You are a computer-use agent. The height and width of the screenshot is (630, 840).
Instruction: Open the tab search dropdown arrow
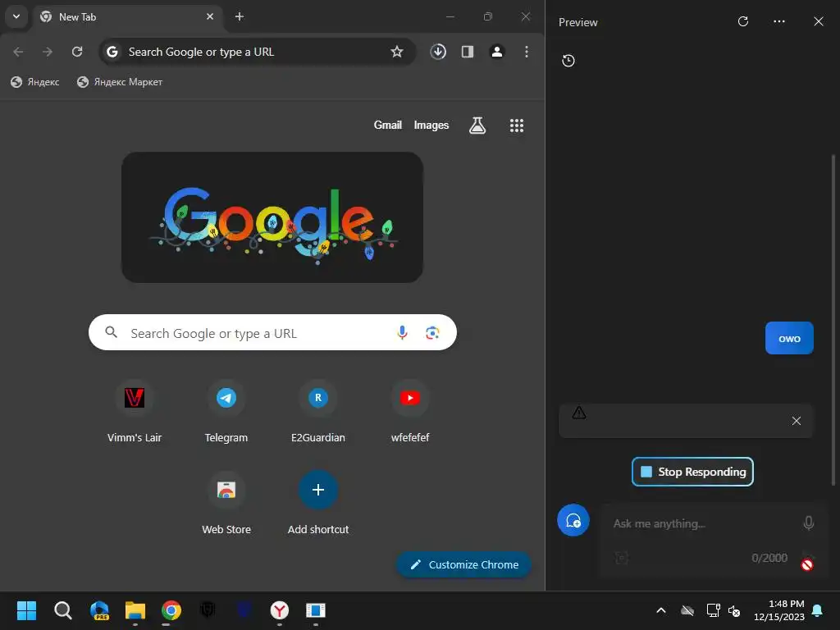[16, 16]
